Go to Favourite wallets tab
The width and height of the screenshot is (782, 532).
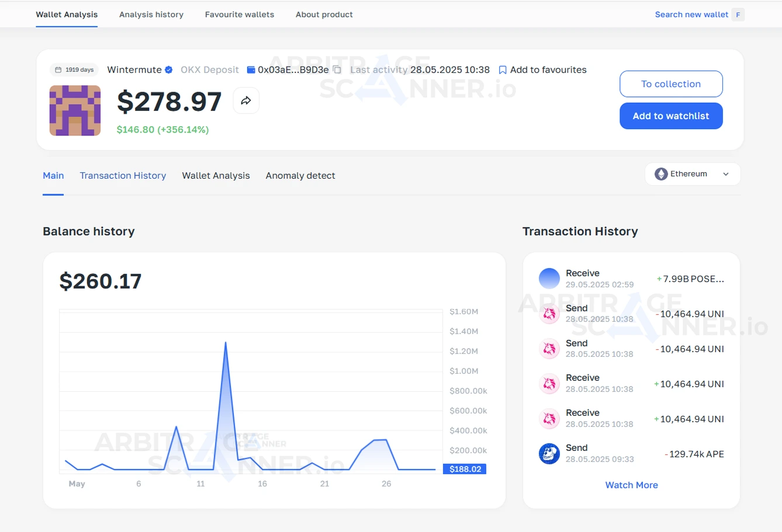click(x=240, y=15)
